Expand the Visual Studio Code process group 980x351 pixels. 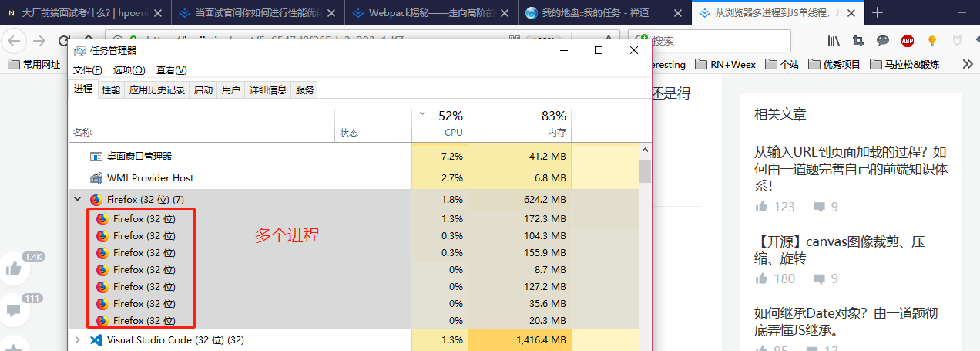(x=77, y=340)
